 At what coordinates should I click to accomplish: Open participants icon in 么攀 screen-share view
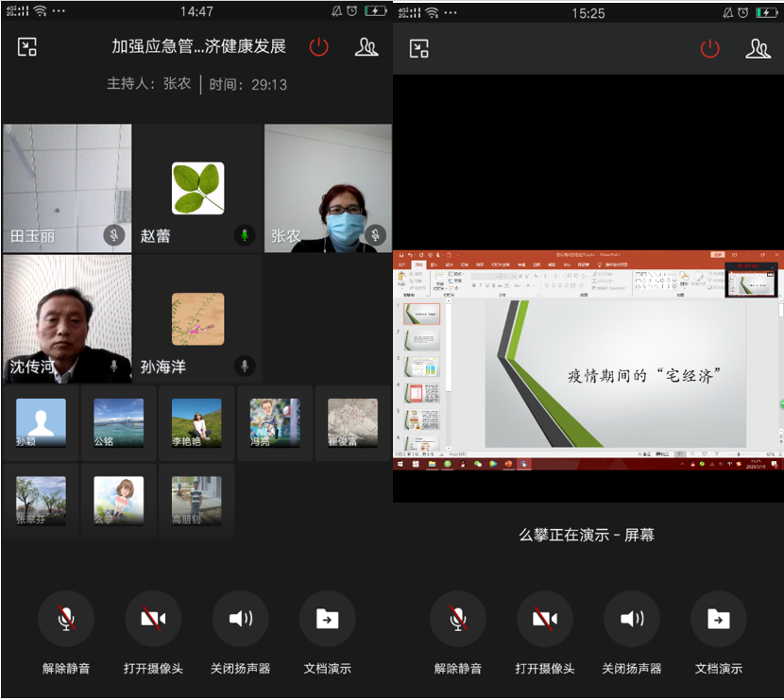tap(758, 49)
